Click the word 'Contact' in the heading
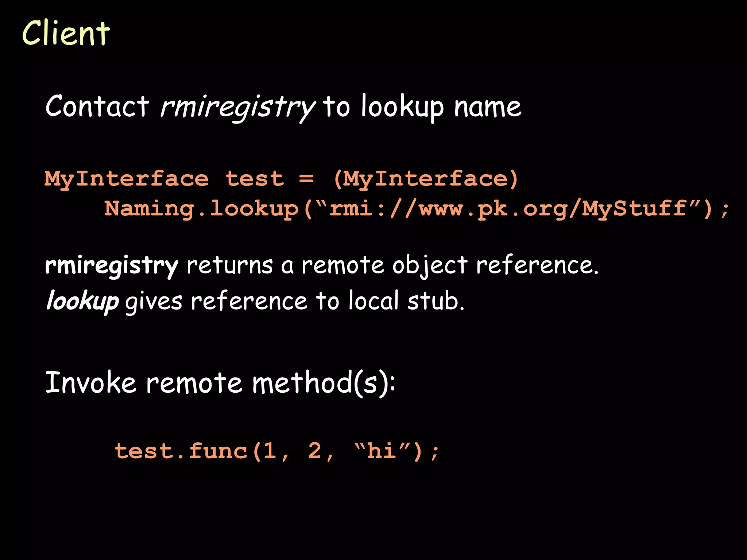Viewport: 747px width, 560px height. tap(97, 106)
